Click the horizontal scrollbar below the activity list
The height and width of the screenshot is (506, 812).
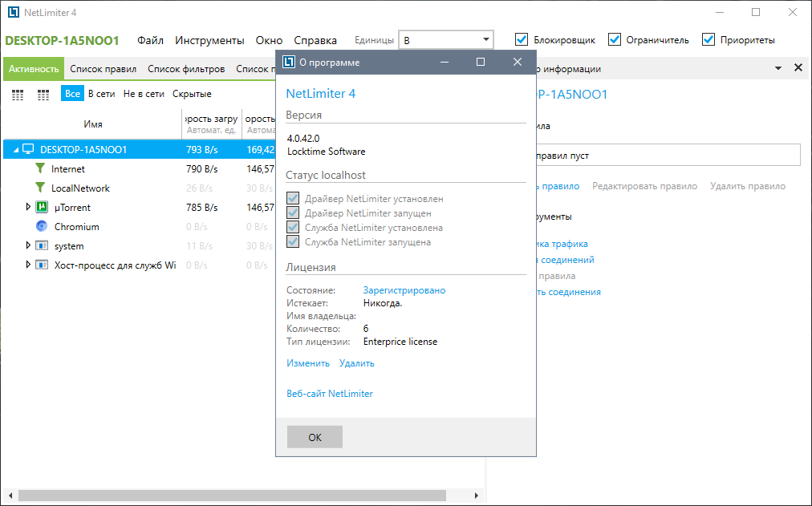(x=241, y=496)
